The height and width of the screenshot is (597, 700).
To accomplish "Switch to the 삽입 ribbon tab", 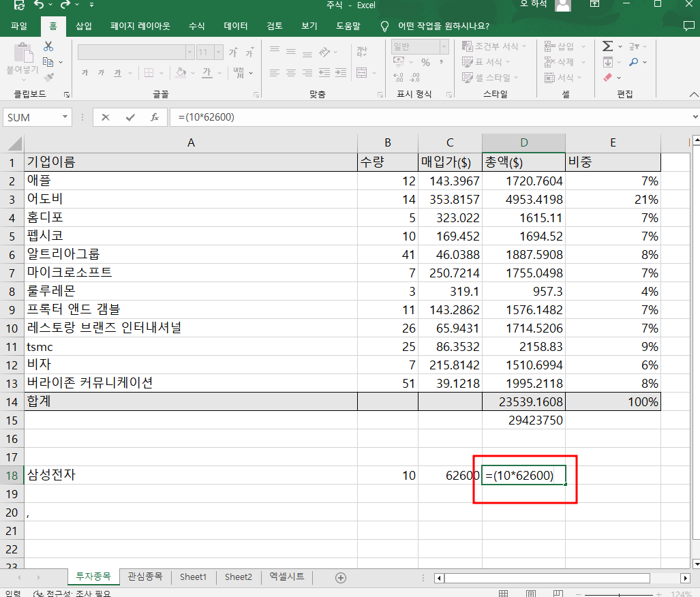I will [x=84, y=26].
